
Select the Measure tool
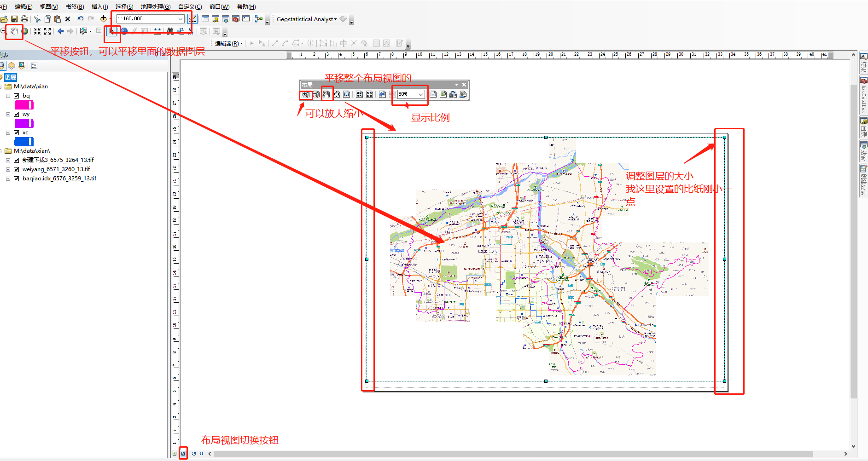157,31
